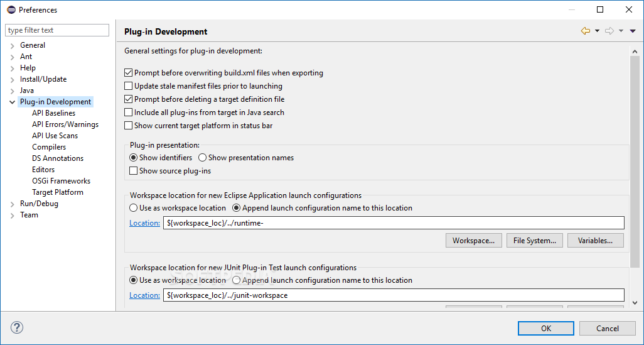Select Ant in the preferences tree
The image size is (644, 345).
coord(26,57)
